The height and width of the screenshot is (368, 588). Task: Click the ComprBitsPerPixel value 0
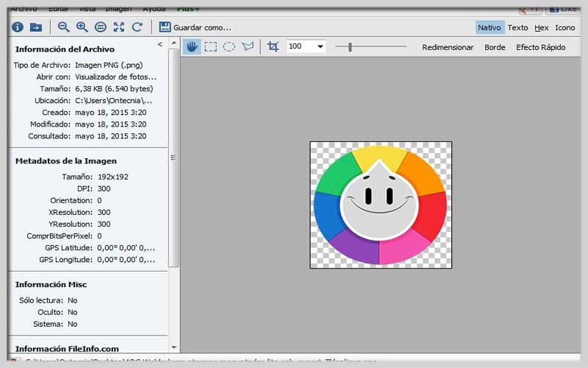click(x=99, y=236)
